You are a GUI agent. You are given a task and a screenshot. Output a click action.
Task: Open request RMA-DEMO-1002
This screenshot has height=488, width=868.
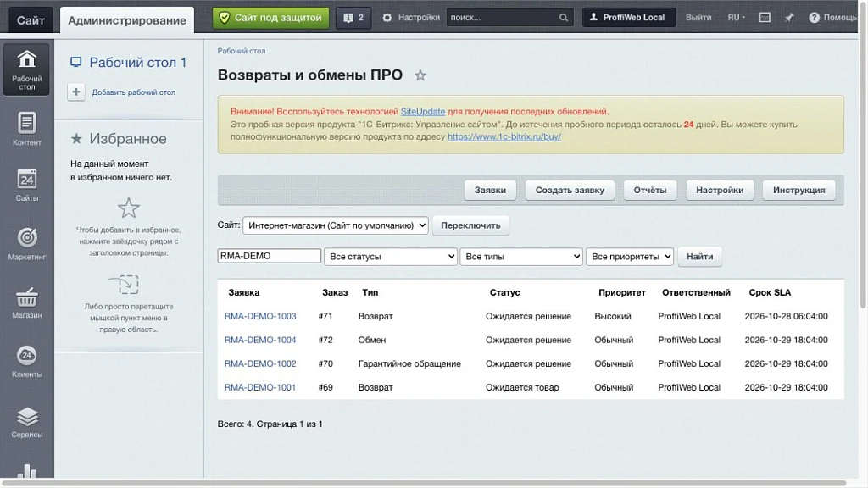[260, 363]
